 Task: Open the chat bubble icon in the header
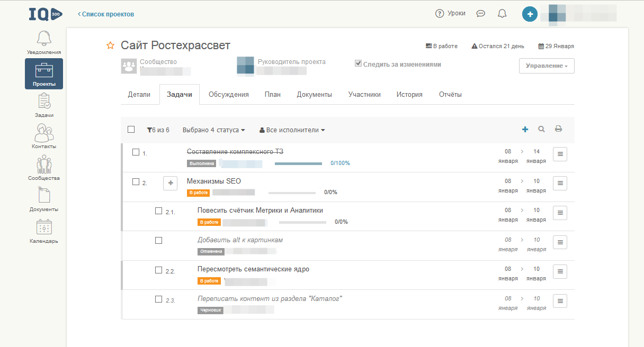point(480,14)
